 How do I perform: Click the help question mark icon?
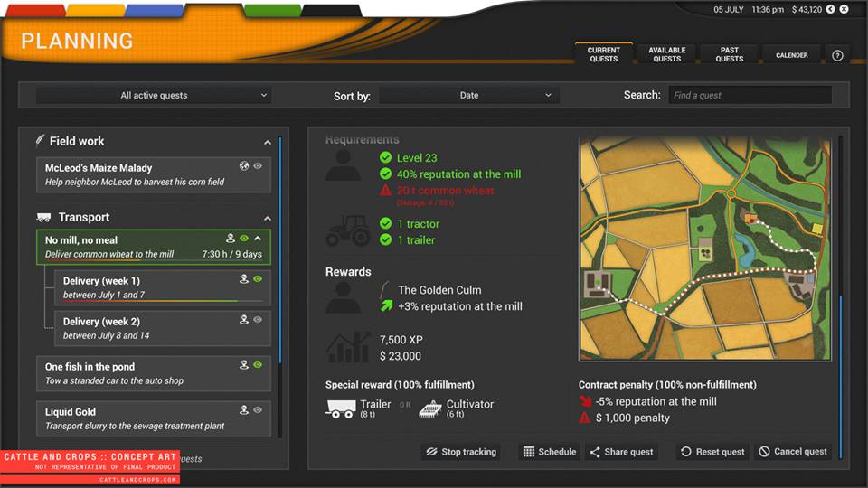coord(837,55)
